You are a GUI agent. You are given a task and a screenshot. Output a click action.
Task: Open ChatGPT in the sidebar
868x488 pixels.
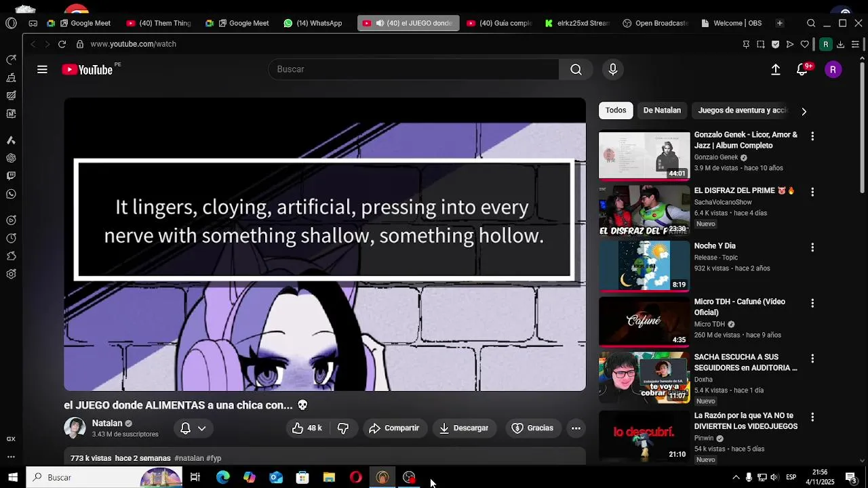point(11,158)
